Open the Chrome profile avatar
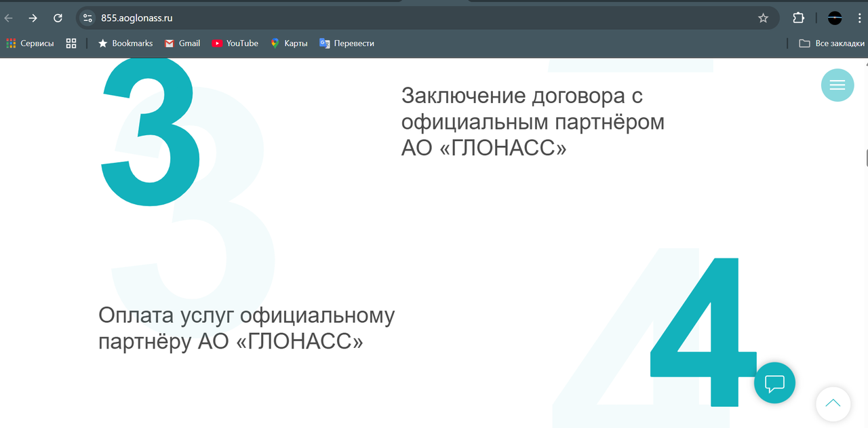Viewport: 868px width, 428px height. 835,18
